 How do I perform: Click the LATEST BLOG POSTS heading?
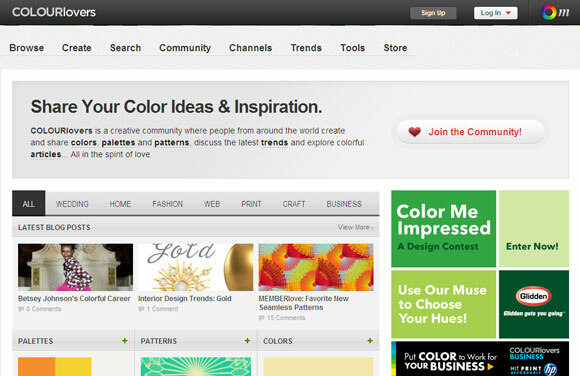click(x=54, y=228)
